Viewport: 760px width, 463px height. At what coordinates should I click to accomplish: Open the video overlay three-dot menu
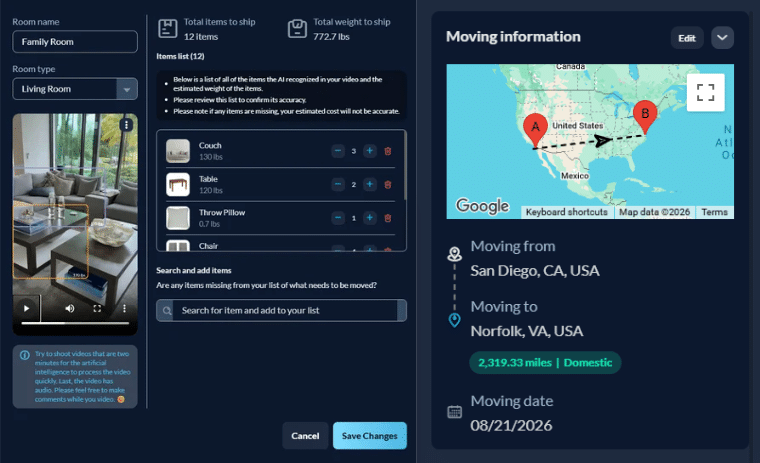[x=126, y=125]
